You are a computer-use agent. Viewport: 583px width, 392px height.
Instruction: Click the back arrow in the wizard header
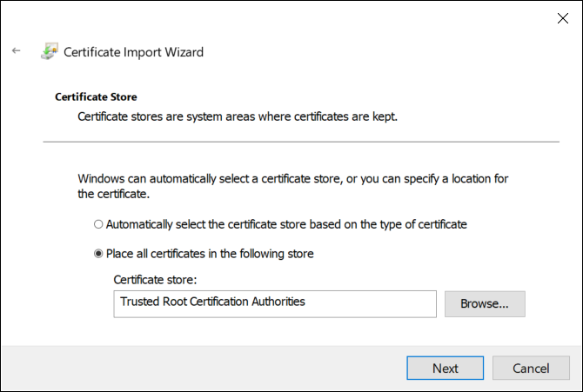tap(16, 51)
